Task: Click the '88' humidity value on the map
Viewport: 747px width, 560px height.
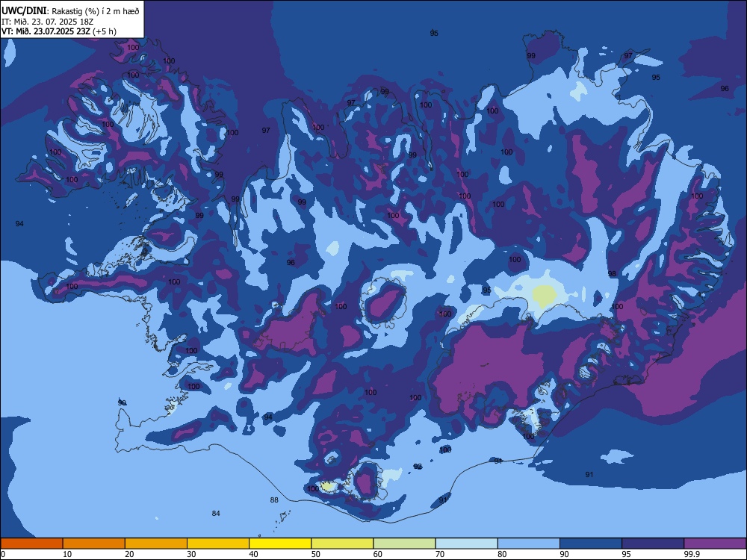Action: [274, 500]
